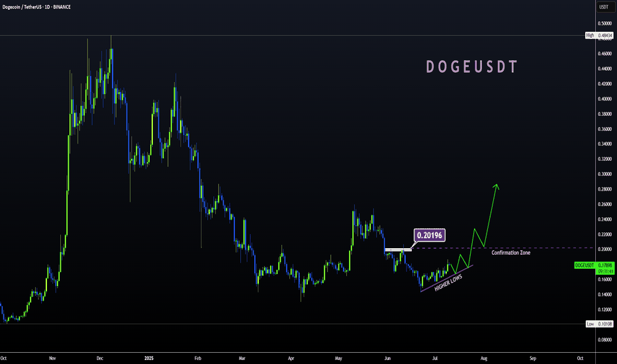Click the 09:31:41 bar countdown timer
617x364 pixels.
click(x=606, y=271)
